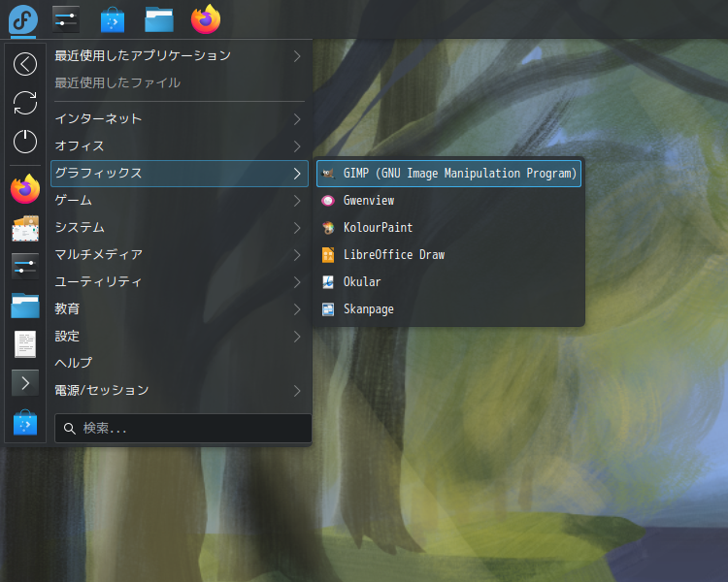Image resolution: width=728 pixels, height=582 pixels.
Task: Expand the マルチメディア category arrow
Action: pyautogui.click(x=297, y=255)
